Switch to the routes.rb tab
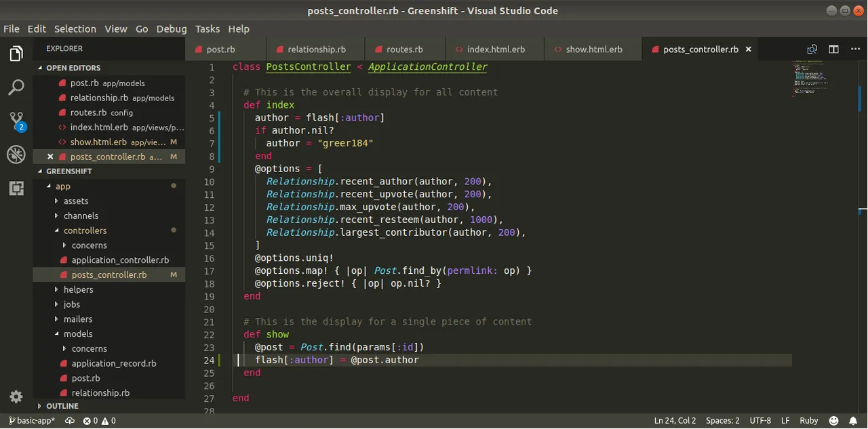This screenshot has height=429, width=868. pyautogui.click(x=405, y=49)
